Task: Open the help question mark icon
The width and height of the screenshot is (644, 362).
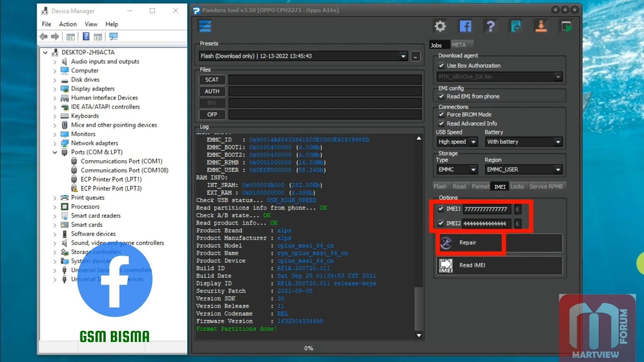Action: click(491, 26)
